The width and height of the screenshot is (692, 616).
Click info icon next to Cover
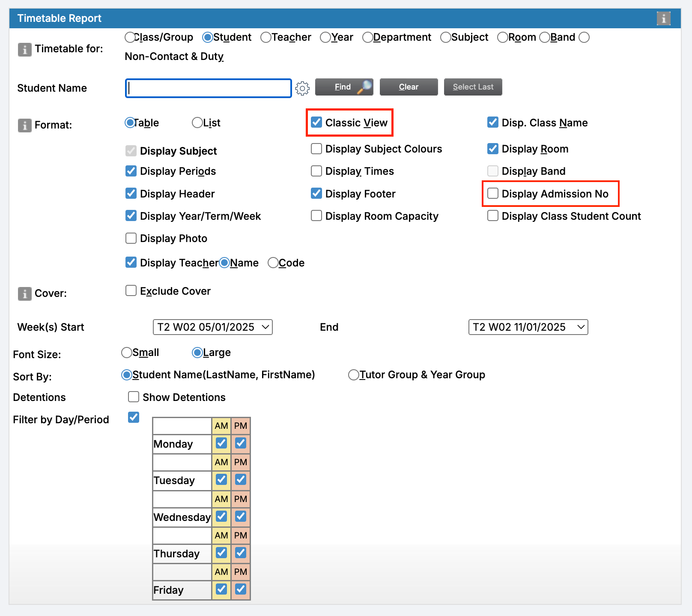coord(24,293)
